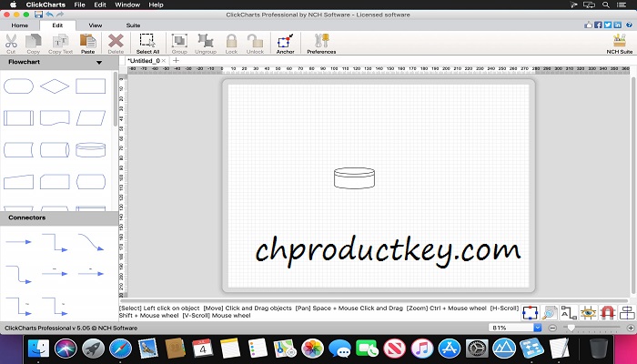Open the 81% zoom level dropdown
Image resolution: width=637 pixels, height=364 pixels.
pos(538,328)
